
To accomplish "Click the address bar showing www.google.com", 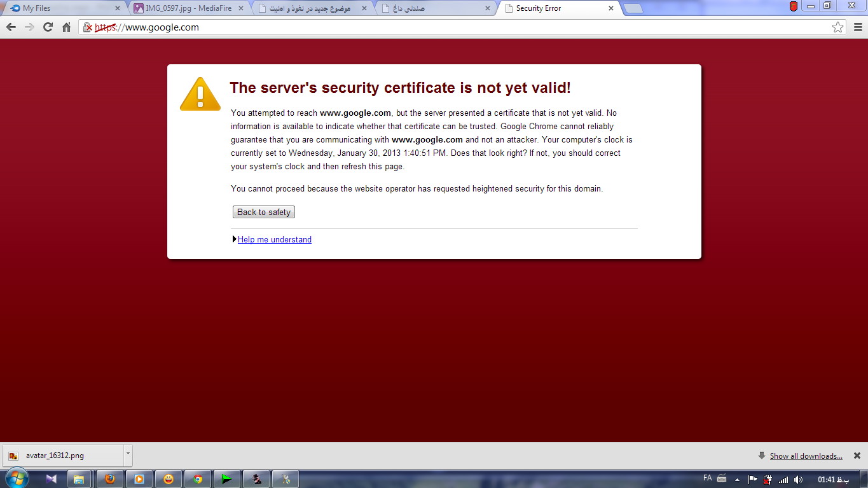I will [x=461, y=27].
